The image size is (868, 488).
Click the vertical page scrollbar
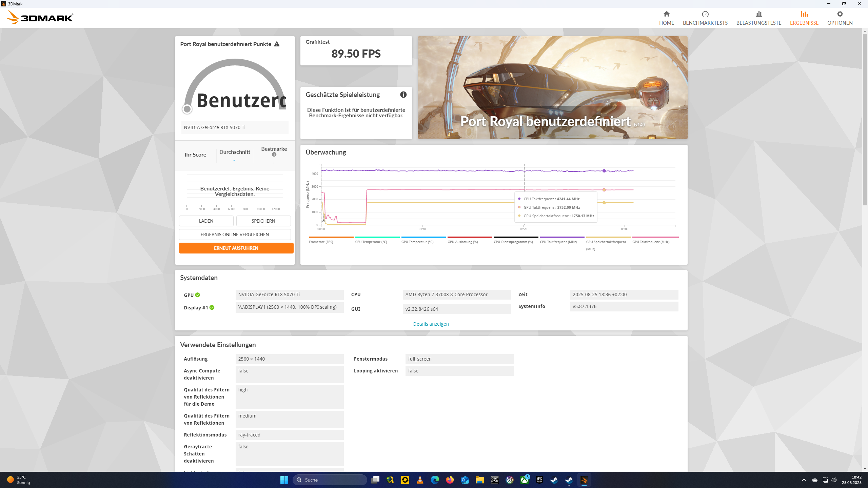(865, 119)
